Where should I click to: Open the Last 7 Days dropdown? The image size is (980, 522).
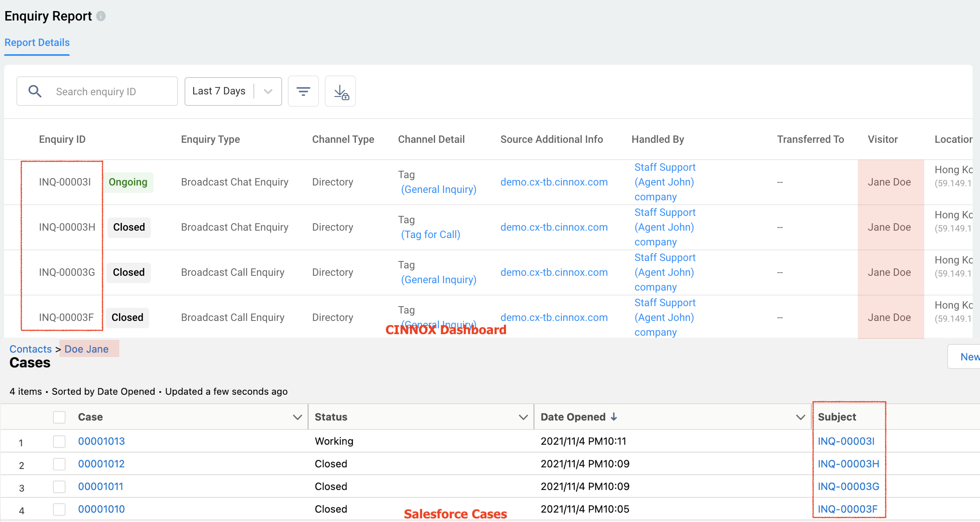click(233, 91)
